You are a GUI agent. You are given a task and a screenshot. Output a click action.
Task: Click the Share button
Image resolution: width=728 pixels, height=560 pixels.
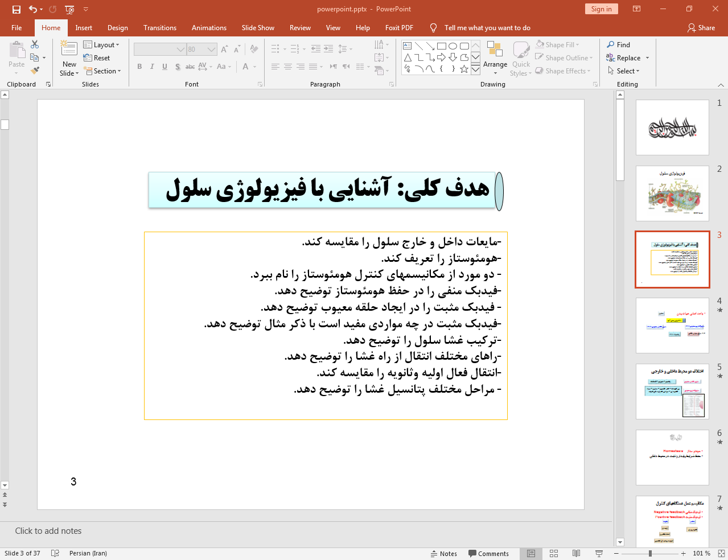click(701, 28)
